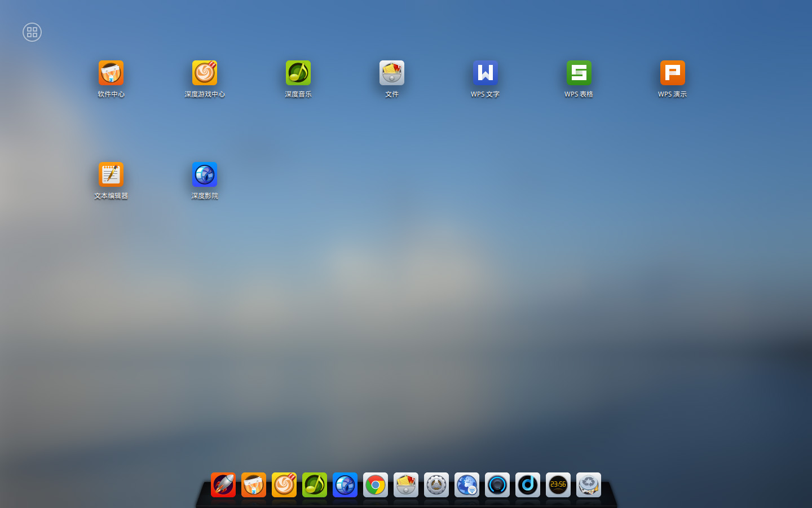The width and height of the screenshot is (812, 508).
Task: Open the 文件 app in launcher grid
Action: click(x=392, y=73)
